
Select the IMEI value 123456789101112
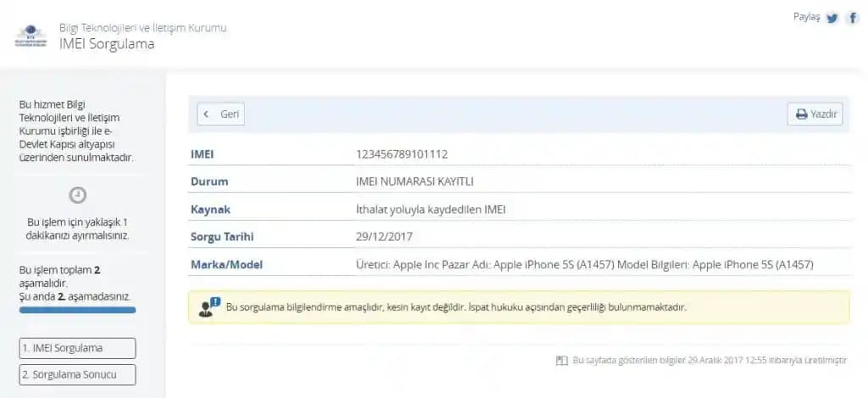pyautogui.click(x=402, y=154)
